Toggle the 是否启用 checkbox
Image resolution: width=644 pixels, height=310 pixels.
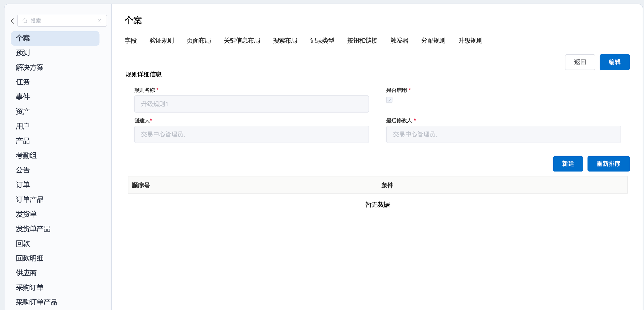(389, 100)
